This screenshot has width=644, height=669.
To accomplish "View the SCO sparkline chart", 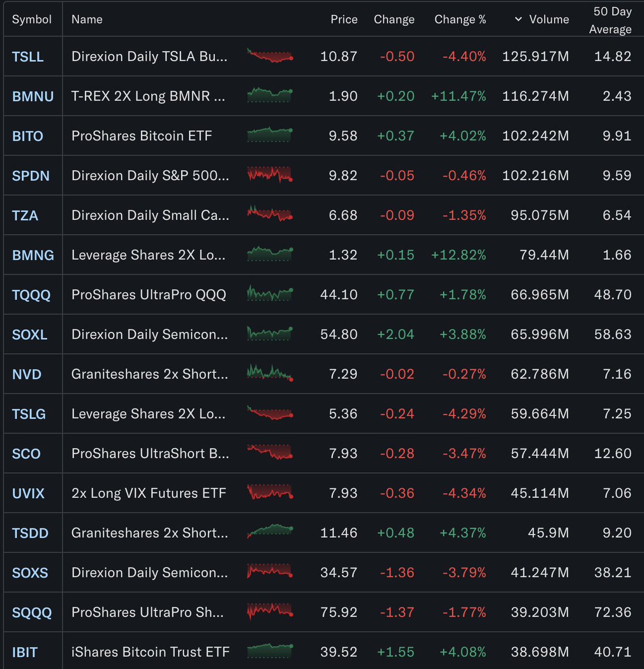I will coord(270,452).
